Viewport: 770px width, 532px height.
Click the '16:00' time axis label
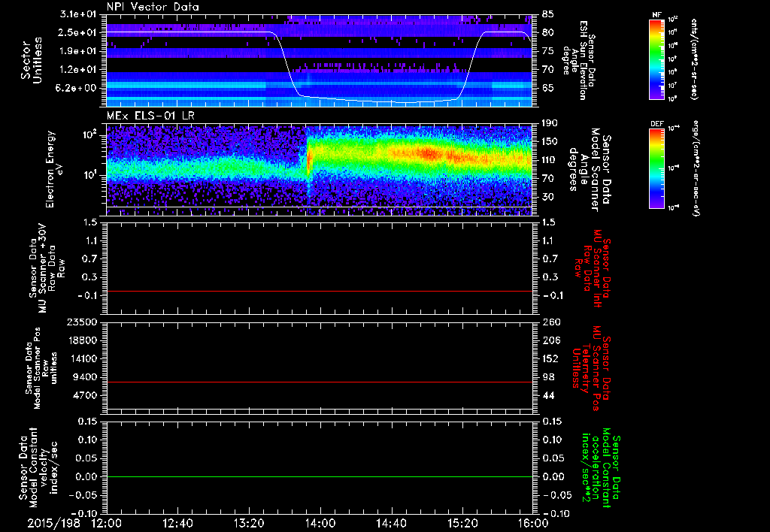coord(532,523)
